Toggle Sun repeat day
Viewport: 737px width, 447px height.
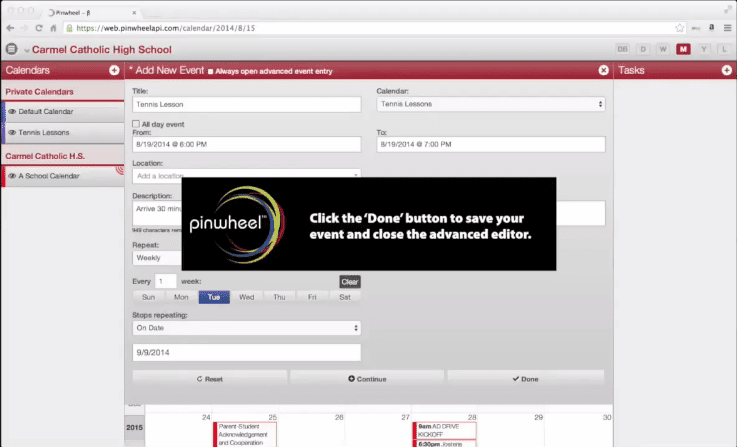click(149, 297)
